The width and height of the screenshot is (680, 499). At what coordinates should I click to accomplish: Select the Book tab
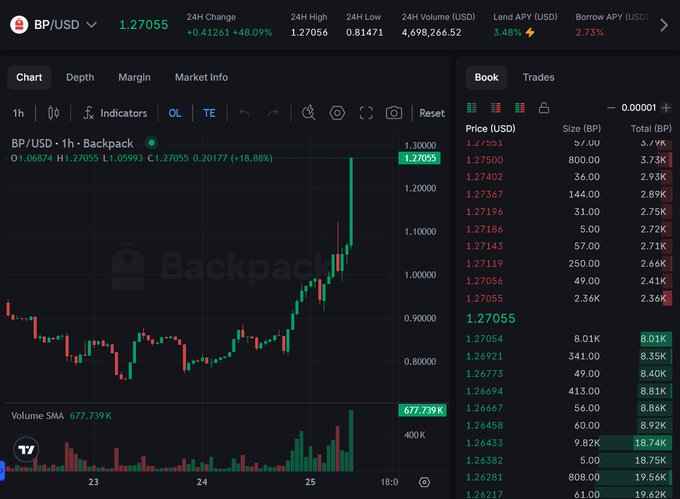[x=486, y=77]
